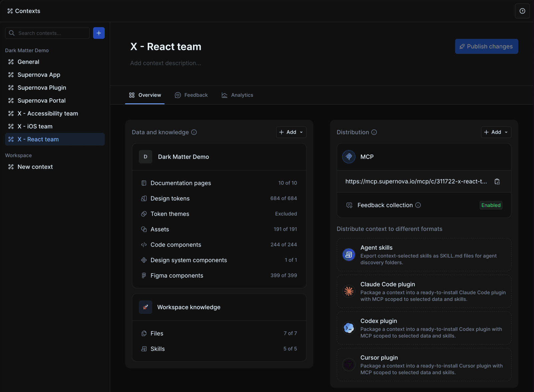Switch to the Overview tab
The image size is (534, 392).
coord(145,95)
